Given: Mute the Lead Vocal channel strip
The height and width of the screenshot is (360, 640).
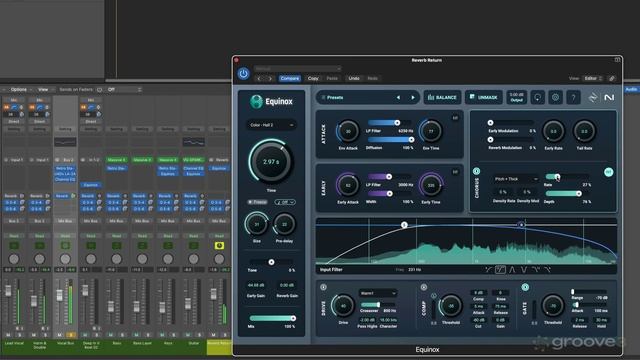Looking at the screenshot, I should pos(8,335).
